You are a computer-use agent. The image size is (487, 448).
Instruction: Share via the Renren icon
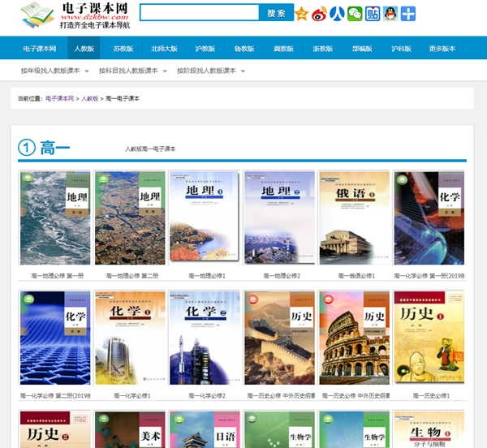337,14
